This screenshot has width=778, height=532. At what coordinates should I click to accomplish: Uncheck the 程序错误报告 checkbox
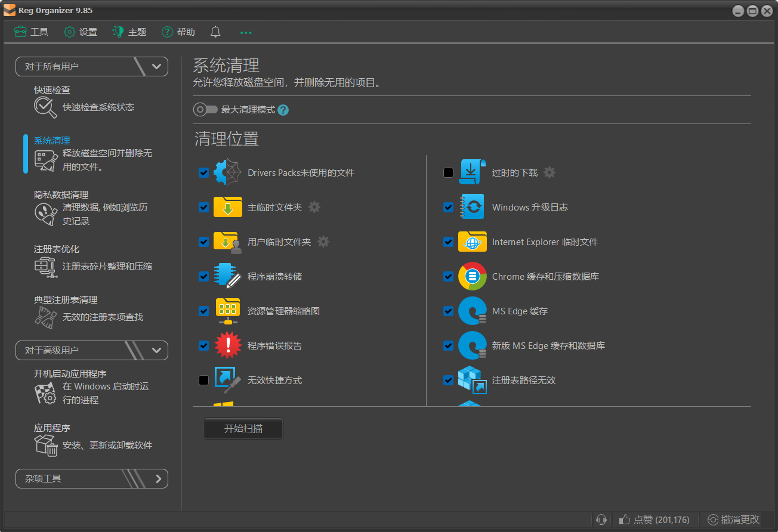tap(204, 346)
